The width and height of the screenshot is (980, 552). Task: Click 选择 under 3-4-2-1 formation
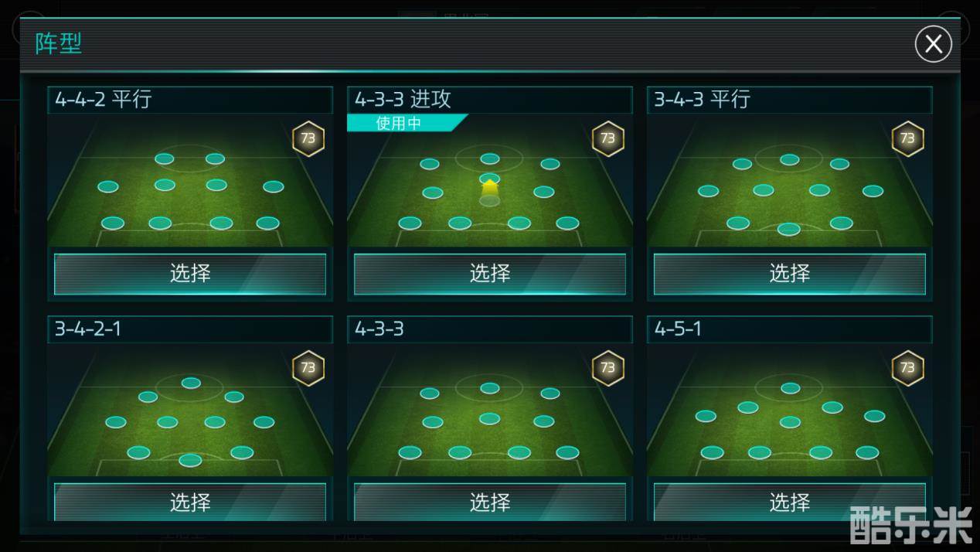(x=190, y=502)
